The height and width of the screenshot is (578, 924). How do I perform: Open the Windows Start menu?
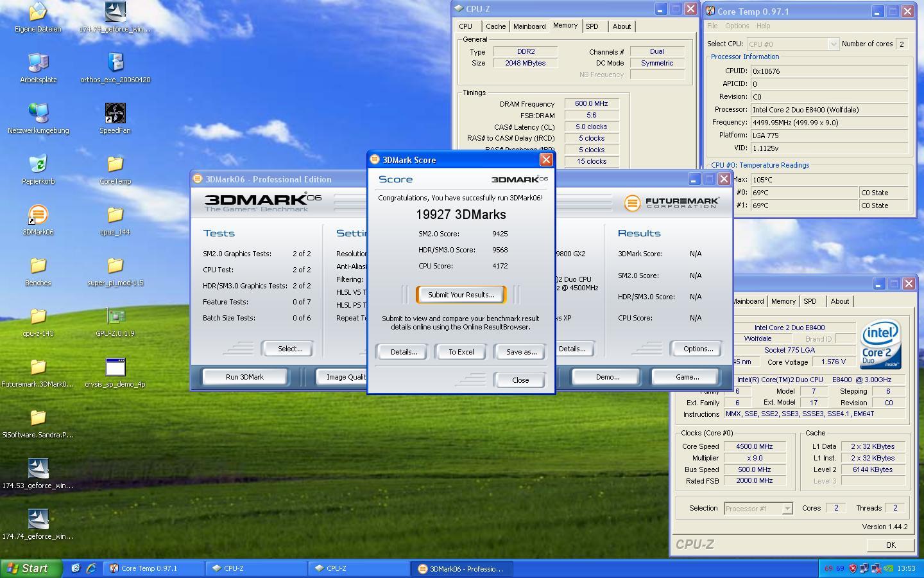[x=31, y=568]
